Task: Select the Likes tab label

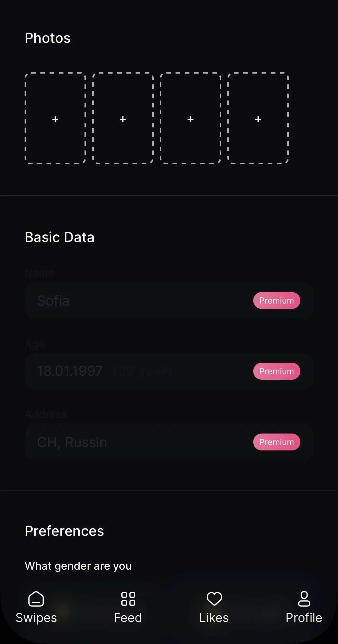Action: [x=214, y=618]
